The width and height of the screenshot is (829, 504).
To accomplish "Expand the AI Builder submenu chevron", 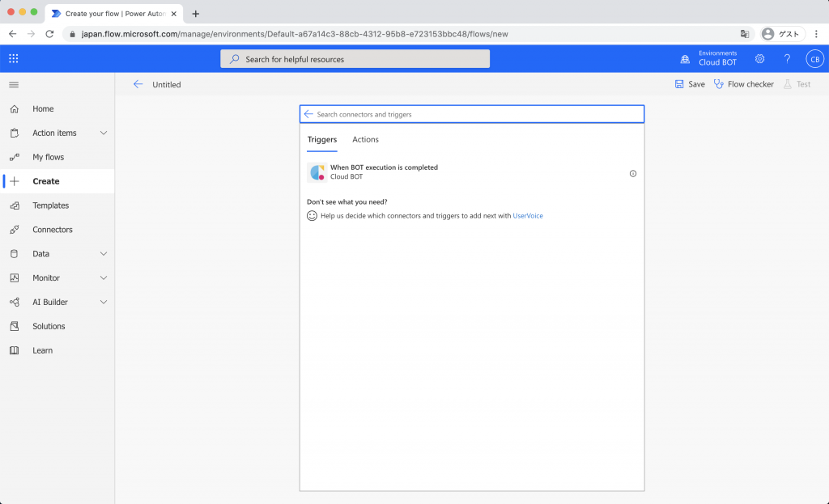I will 104,303.
